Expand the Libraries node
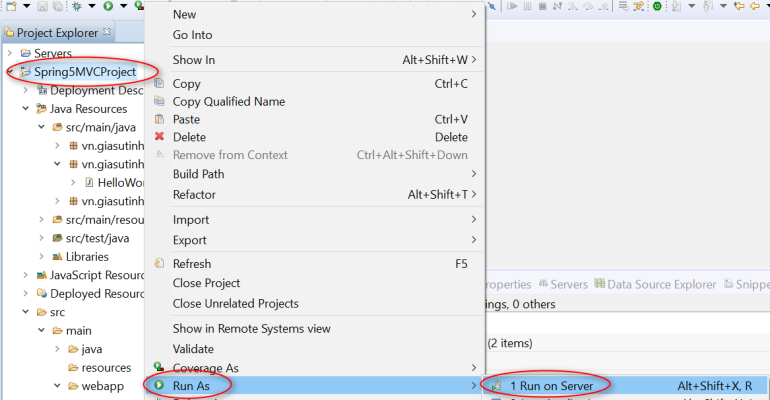This screenshot has width=770, height=400. tap(41, 256)
